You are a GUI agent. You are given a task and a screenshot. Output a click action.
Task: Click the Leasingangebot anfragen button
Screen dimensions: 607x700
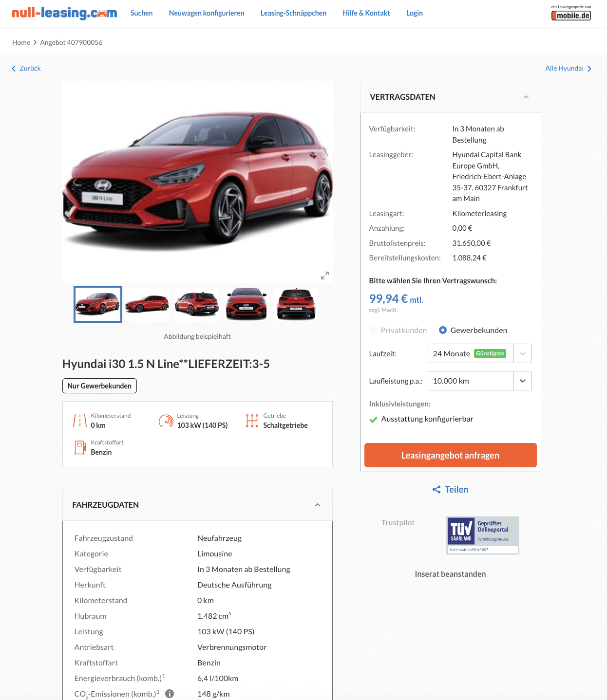point(451,455)
